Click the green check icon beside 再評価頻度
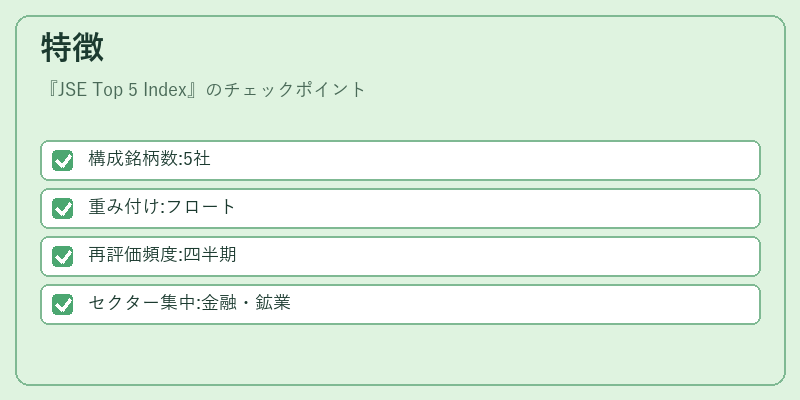Image resolution: width=800 pixels, height=400 pixels. (x=63, y=256)
